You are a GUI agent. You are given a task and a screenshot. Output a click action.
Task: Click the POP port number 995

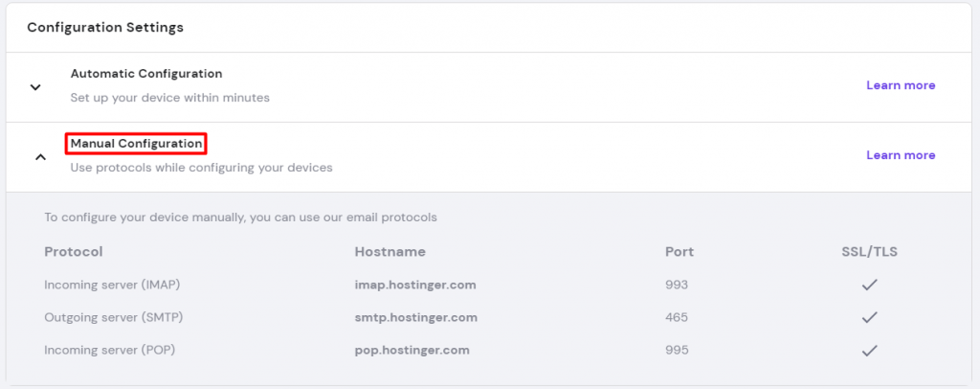tap(677, 350)
